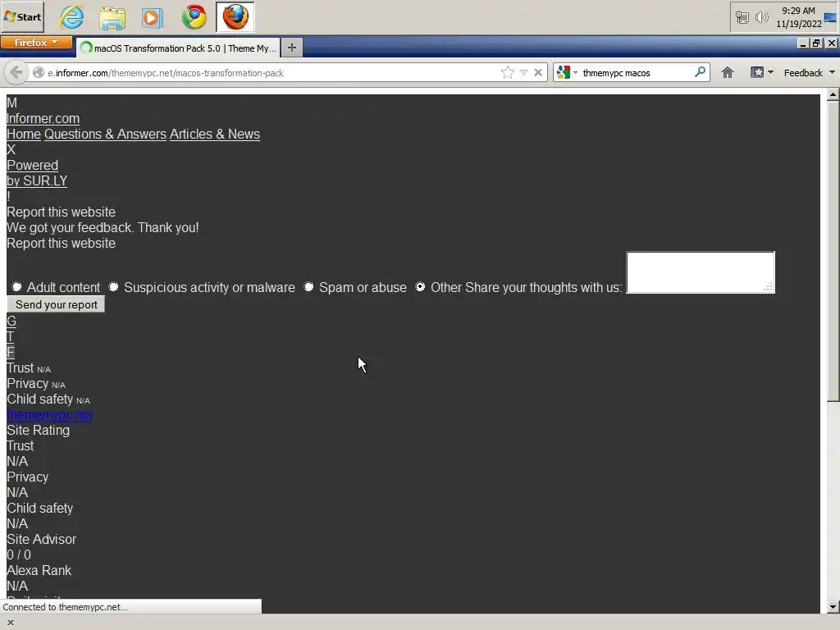The height and width of the screenshot is (630, 840).
Task: Click the 'Site Rating' heading text
Action: [38, 430]
